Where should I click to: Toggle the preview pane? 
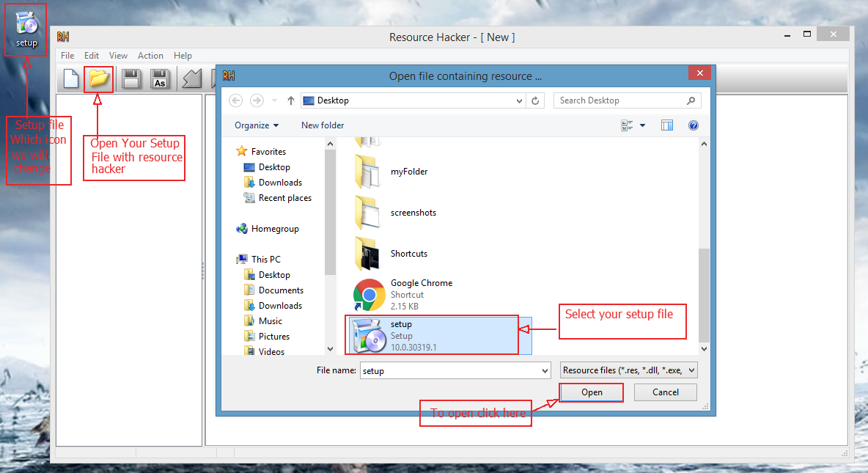tap(666, 125)
